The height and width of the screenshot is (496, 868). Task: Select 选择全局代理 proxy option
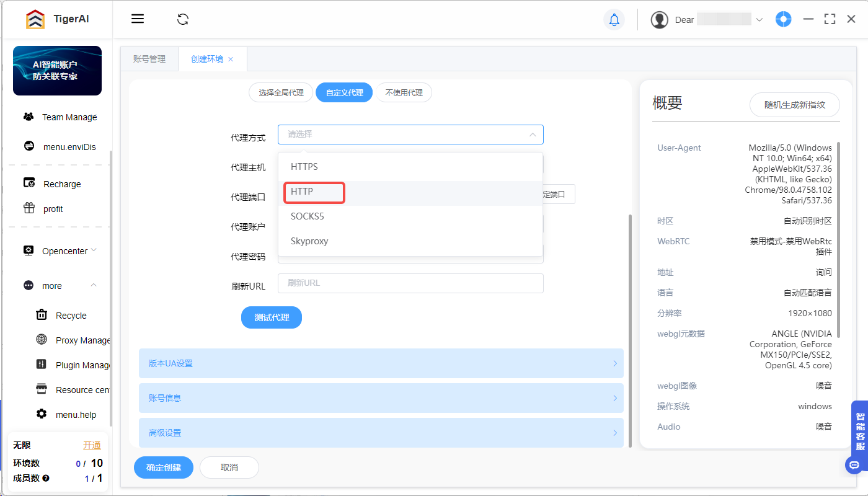click(x=281, y=92)
